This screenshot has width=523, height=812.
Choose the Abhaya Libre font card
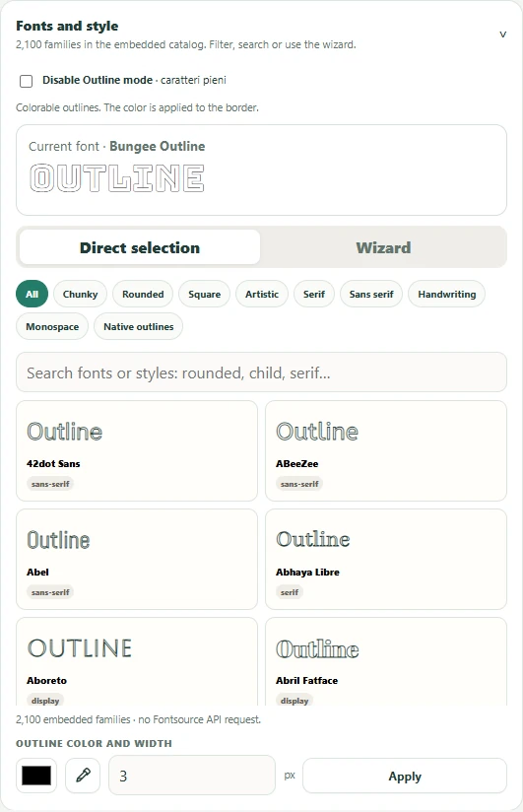[386, 560]
